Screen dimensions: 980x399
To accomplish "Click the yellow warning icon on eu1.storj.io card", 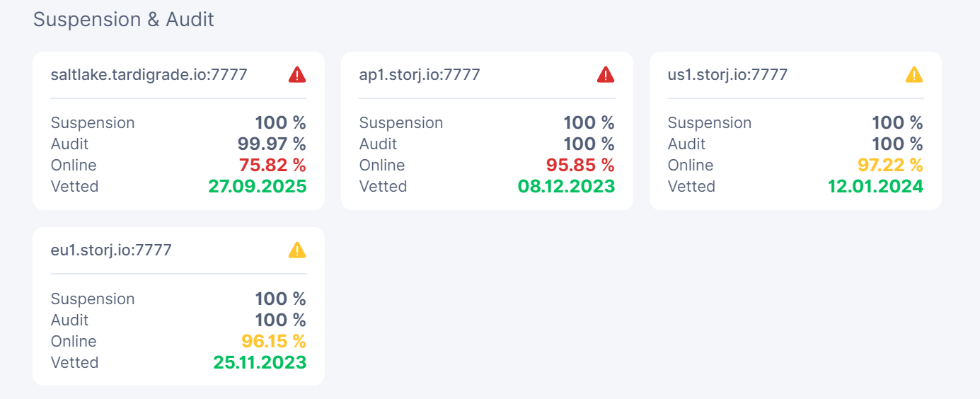I will 297,250.
